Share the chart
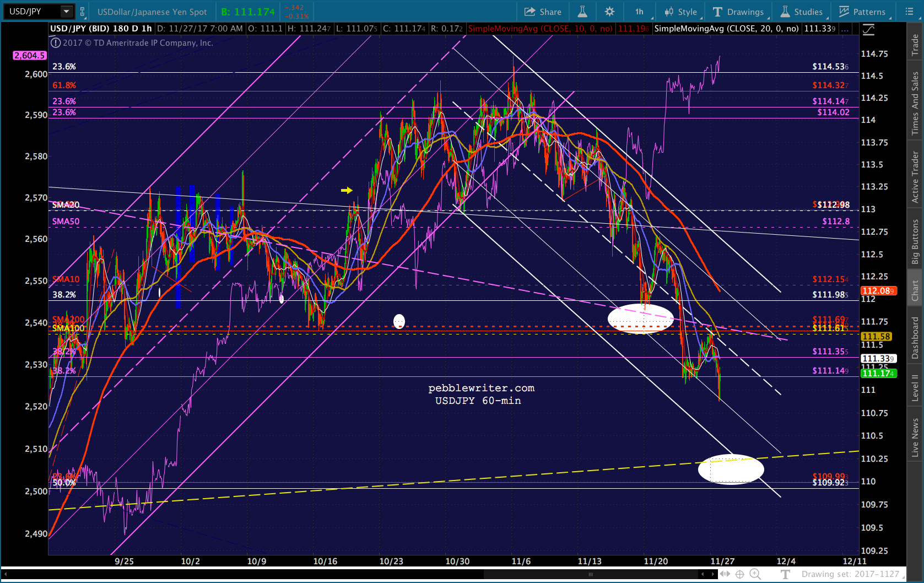Screen dimensions: 924x583 tap(543, 12)
